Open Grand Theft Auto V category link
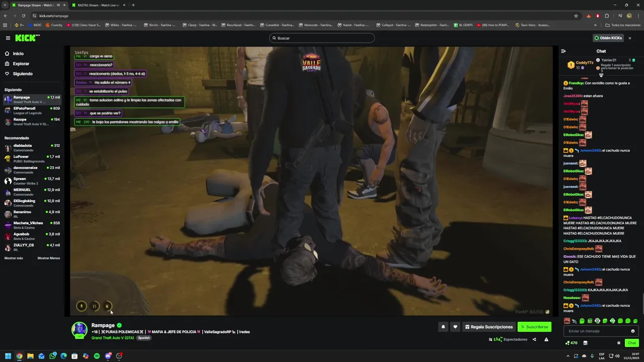 coord(113,338)
